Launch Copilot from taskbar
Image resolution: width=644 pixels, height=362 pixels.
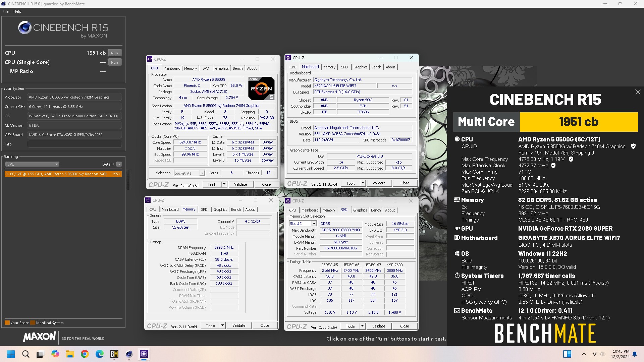tap(55, 354)
